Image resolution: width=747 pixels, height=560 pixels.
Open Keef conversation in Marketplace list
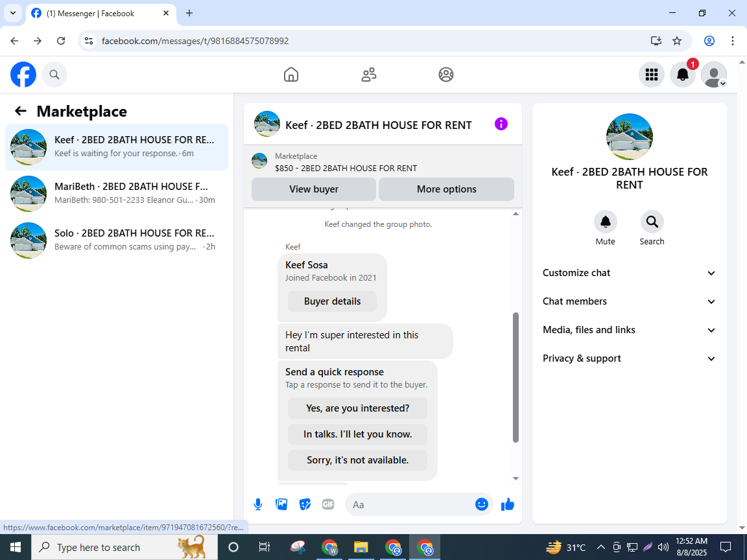pyautogui.click(x=117, y=146)
